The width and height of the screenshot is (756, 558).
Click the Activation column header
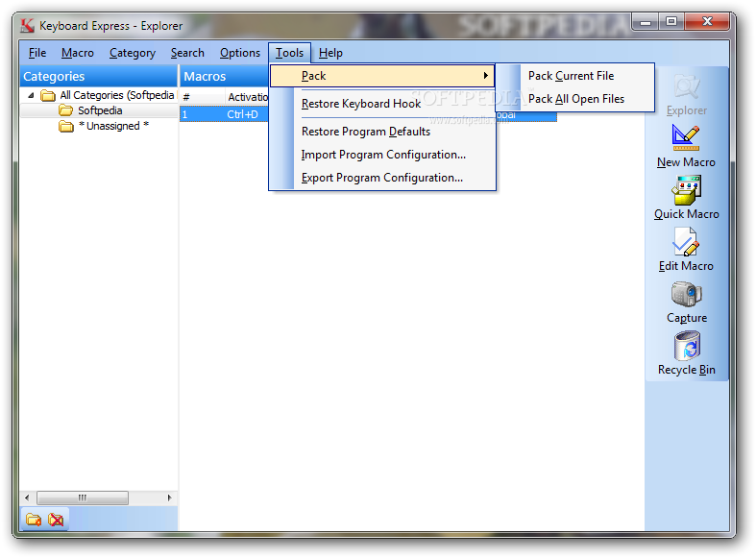pos(247,96)
